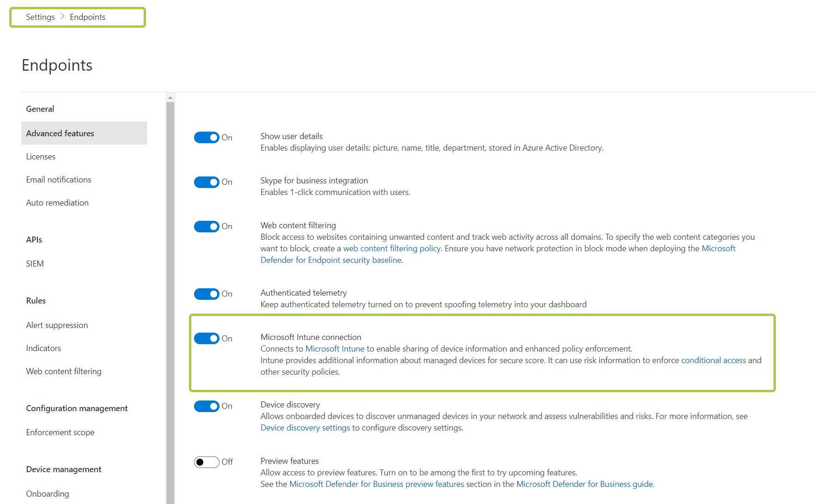The width and height of the screenshot is (816, 504).
Task: Follow the Microsoft Intune link
Action: [x=335, y=349]
